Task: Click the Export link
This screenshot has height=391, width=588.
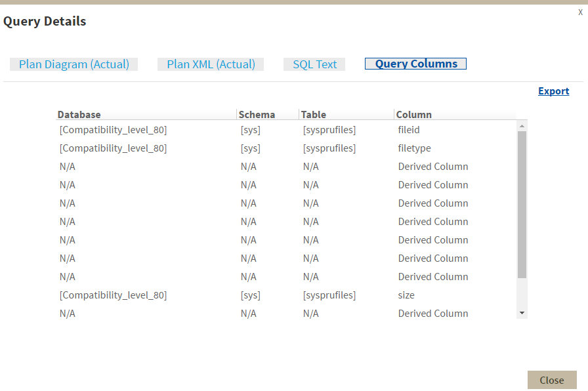Action: tap(553, 91)
